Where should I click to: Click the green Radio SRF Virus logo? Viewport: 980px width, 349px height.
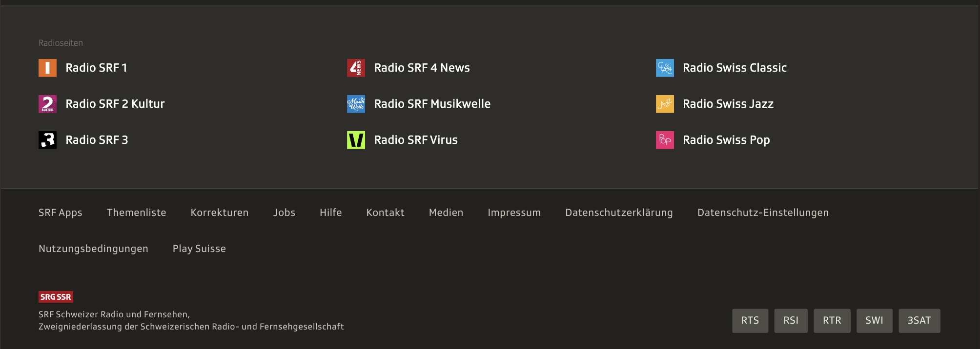click(x=356, y=140)
